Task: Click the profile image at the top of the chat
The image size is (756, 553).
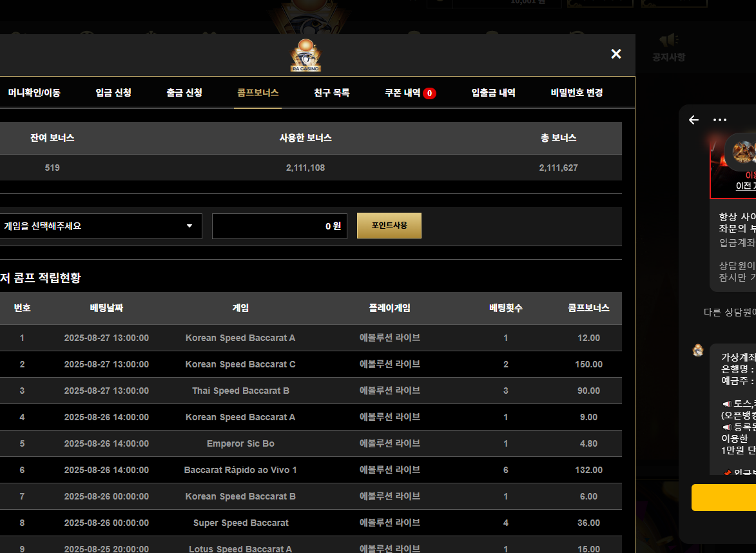Action: click(x=744, y=152)
